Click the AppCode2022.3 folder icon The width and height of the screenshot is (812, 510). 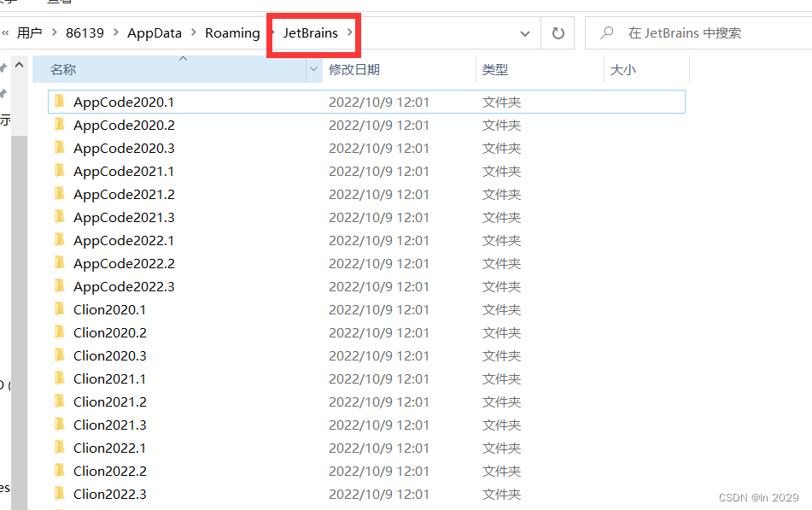(x=60, y=285)
